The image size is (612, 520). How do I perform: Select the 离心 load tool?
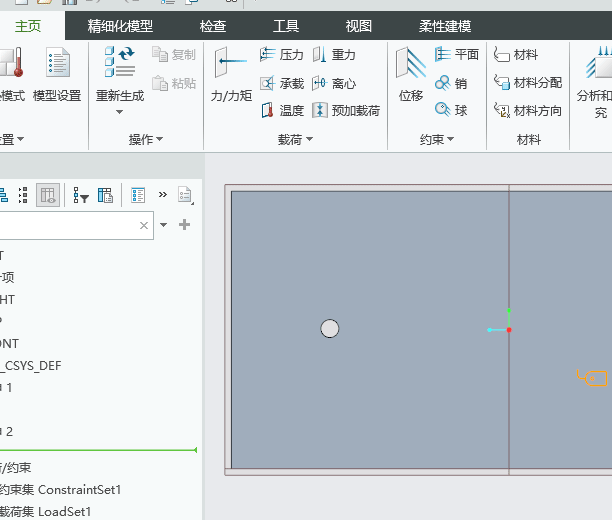click(334, 83)
